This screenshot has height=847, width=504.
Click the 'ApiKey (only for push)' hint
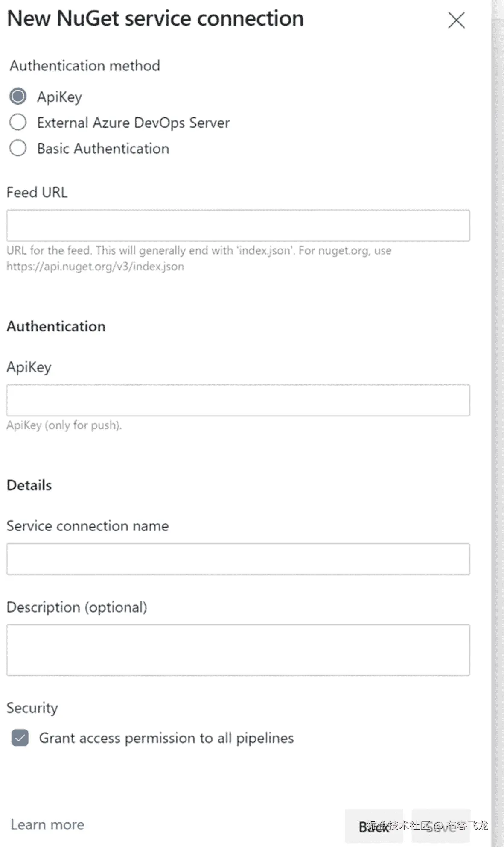(x=64, y=425)
